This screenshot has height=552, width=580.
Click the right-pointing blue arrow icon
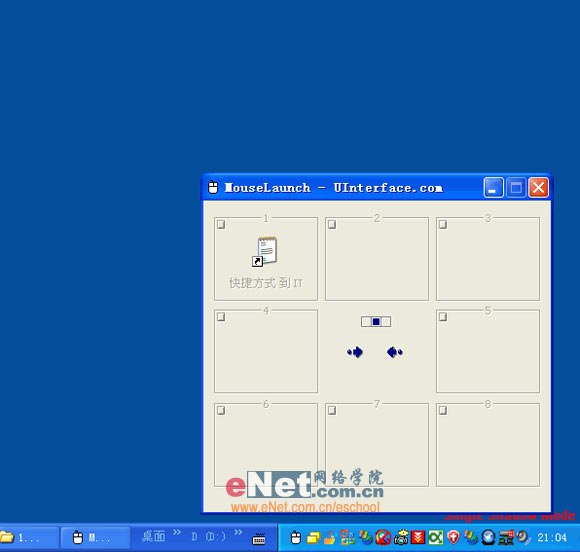tap(355, 352)
